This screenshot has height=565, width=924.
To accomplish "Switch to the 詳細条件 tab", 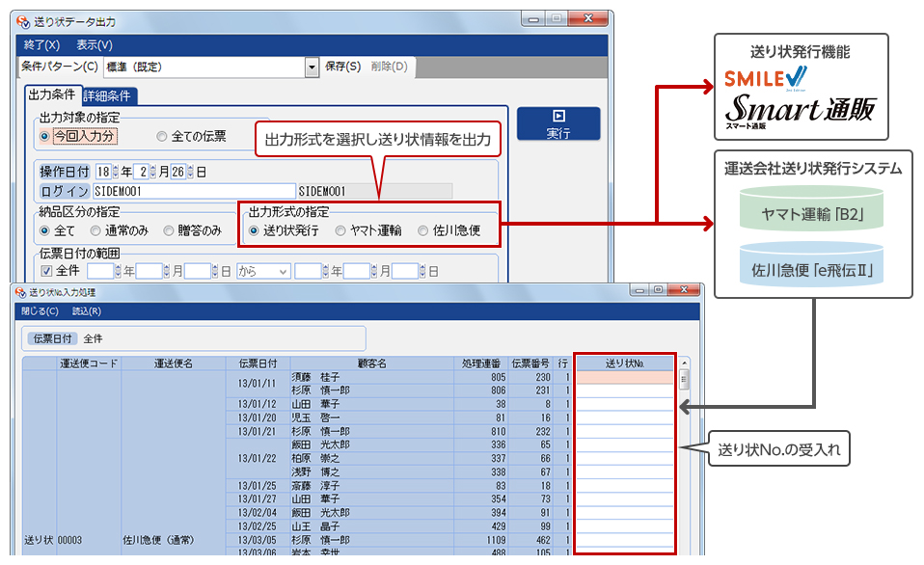I will (107, 95).
